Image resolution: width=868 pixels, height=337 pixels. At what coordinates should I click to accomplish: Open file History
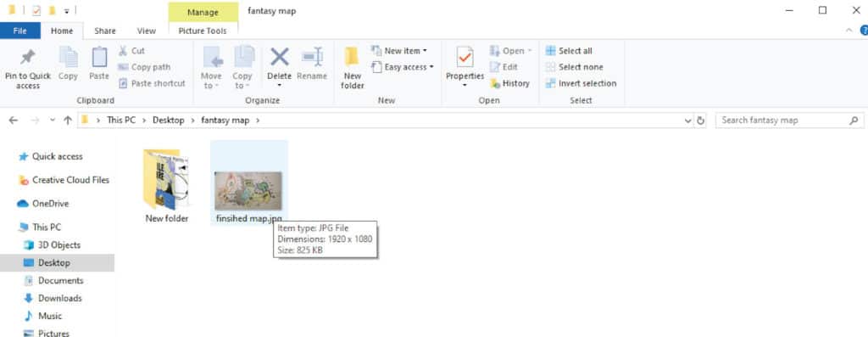pyautogui.click(x=509, y=83)
